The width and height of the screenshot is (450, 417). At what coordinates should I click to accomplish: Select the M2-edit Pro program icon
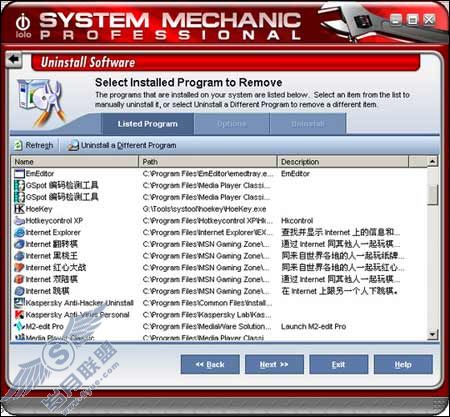(19, 326)
